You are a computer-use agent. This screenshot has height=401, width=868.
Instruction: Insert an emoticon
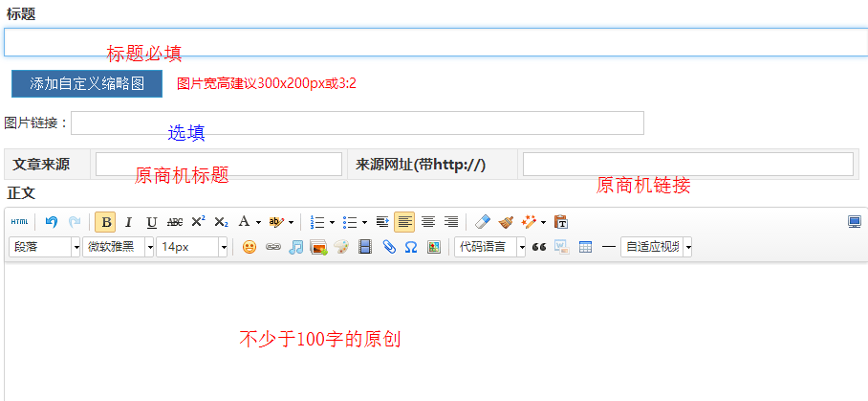(250, 247)
